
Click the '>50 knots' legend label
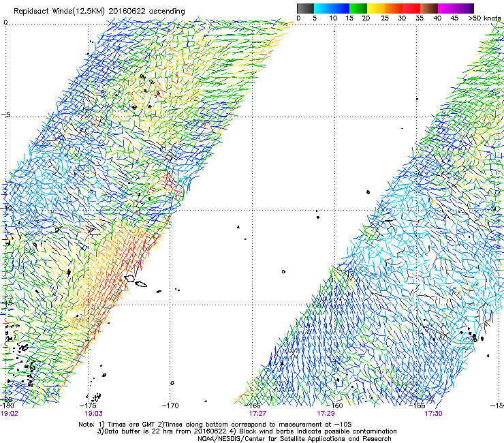point(484,18)
